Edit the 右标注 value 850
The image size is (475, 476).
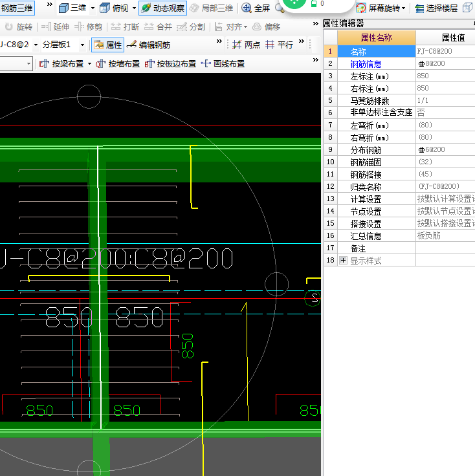445,89
